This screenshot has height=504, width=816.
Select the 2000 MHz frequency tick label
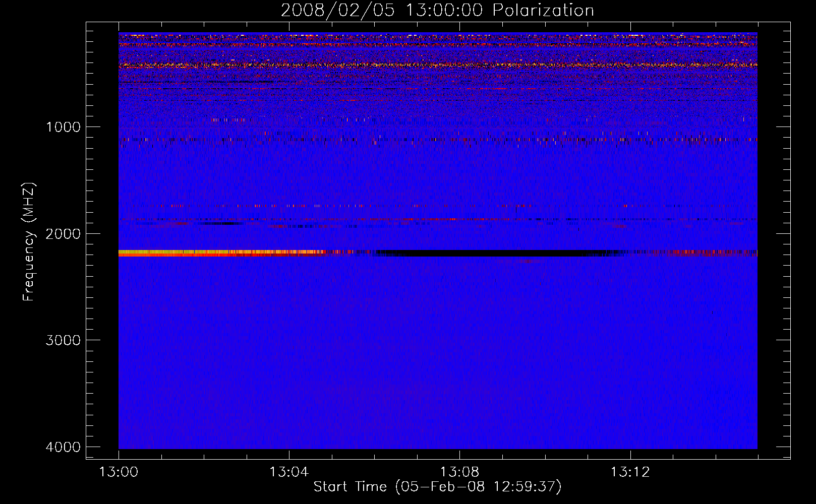click(63, 234)
